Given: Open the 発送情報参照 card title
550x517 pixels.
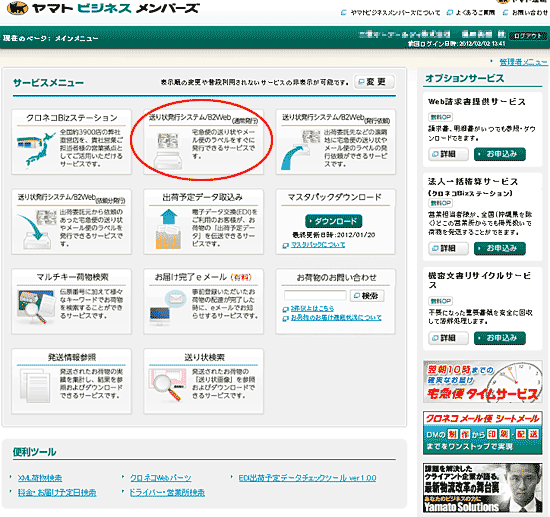Looking at the screenshot, I should pos(72,357).
